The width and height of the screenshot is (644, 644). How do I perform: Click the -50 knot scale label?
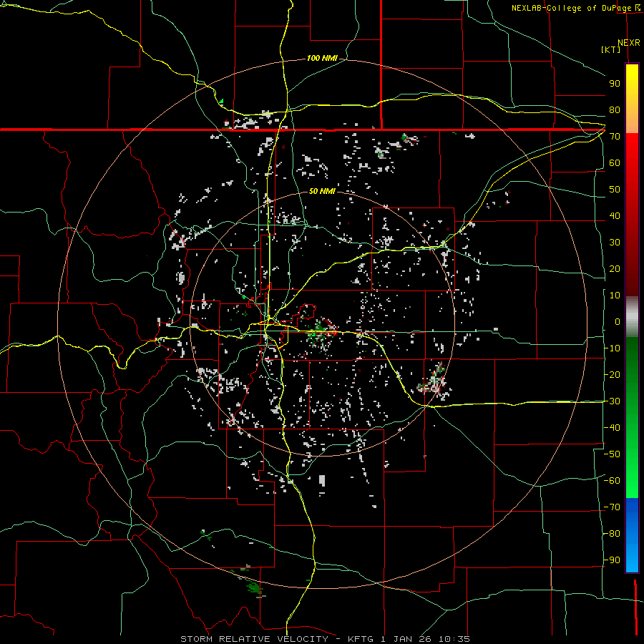point(612,454)
